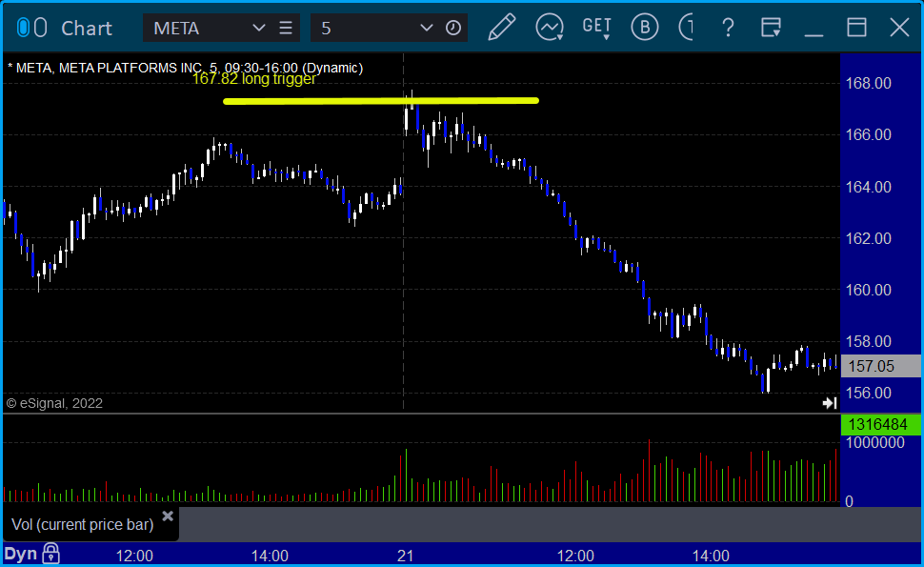Click the 156.00 price axis label
924x567 pixels.
pos(868,393)
